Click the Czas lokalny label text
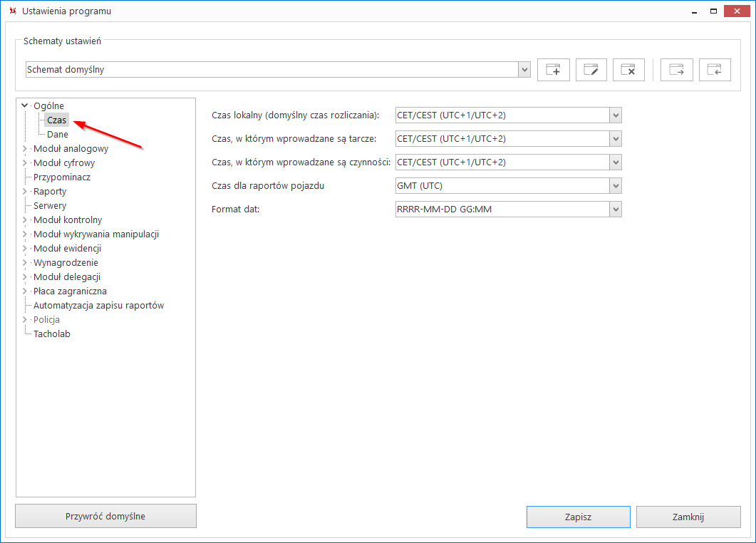756x543 pixels. click(295, 115)
